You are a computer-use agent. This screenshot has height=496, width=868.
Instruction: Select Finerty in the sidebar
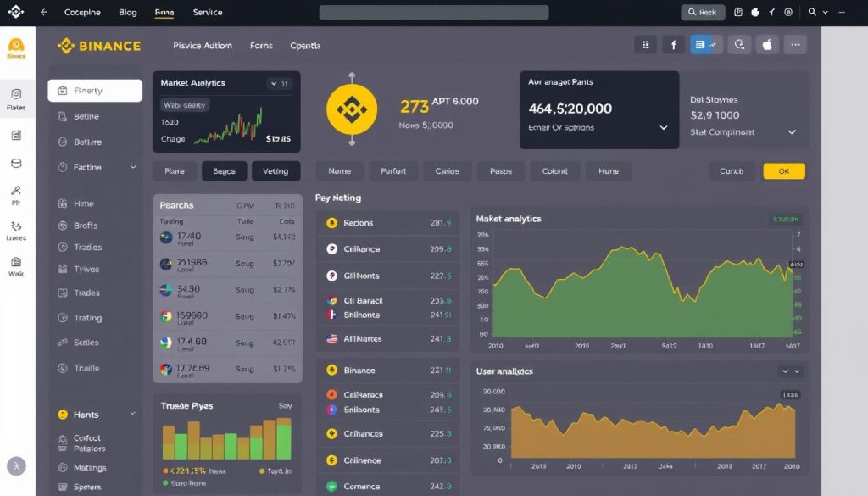pyautogui.click(x=95, y=91)
